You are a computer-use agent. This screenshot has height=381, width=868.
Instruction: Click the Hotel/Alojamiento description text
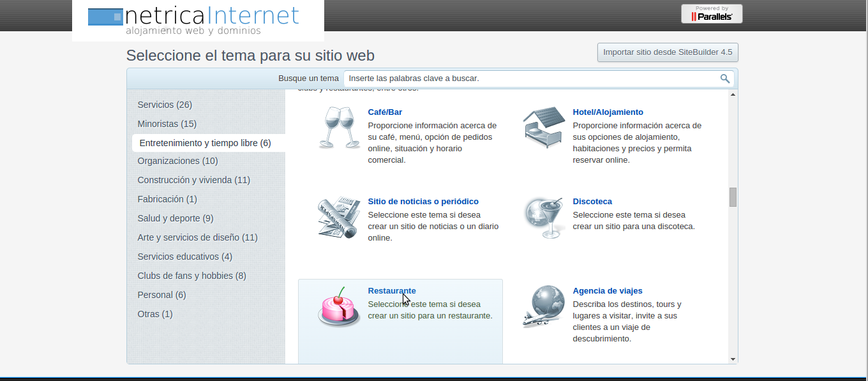coord(637,143)
